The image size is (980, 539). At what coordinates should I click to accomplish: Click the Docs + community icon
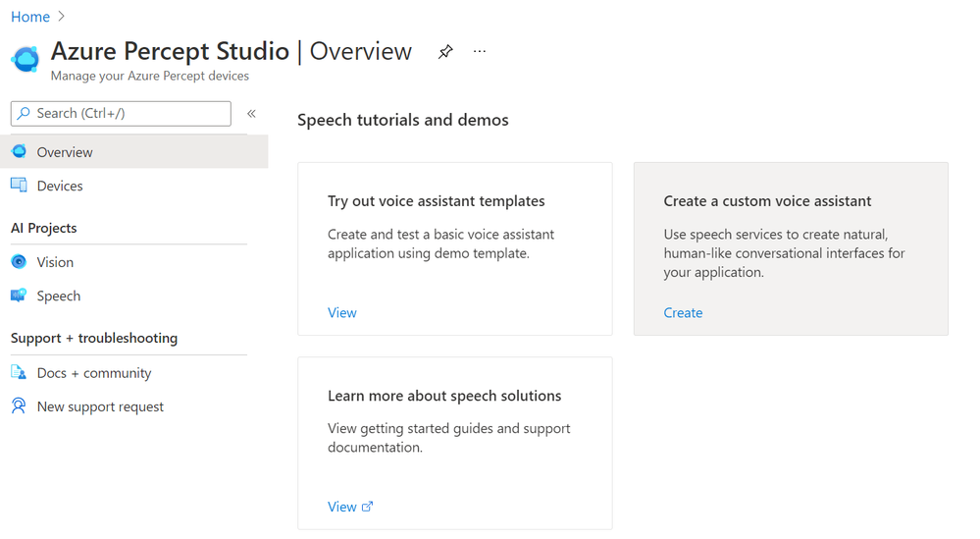click(19, 373)
